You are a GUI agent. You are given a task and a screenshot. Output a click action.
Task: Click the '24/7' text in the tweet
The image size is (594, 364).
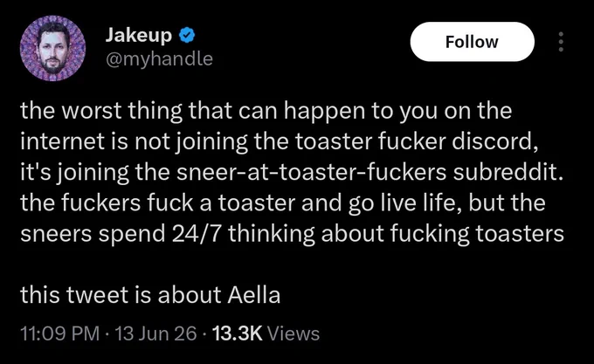point(197,233)
